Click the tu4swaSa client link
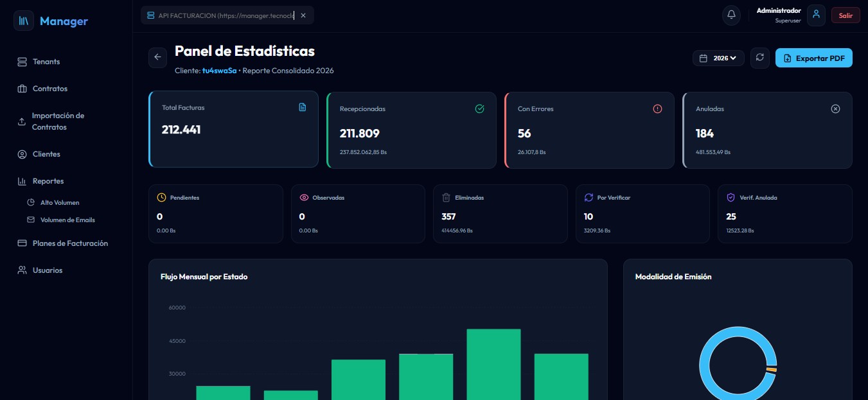 (220, 71)
